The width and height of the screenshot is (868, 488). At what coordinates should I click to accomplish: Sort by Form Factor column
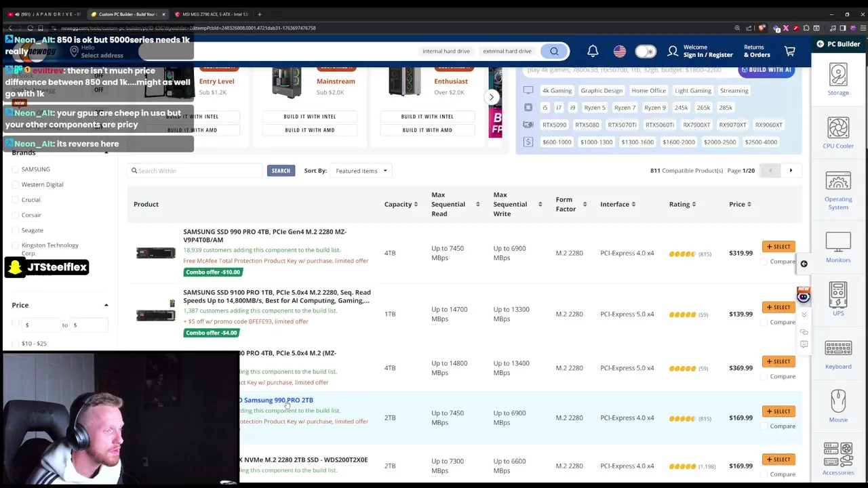point(585,205)
